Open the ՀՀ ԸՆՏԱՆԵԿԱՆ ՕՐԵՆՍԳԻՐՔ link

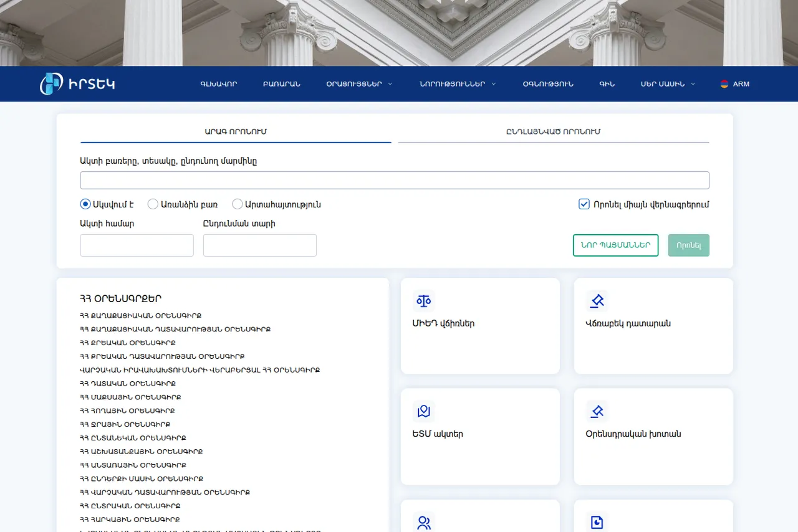[133, 438]
